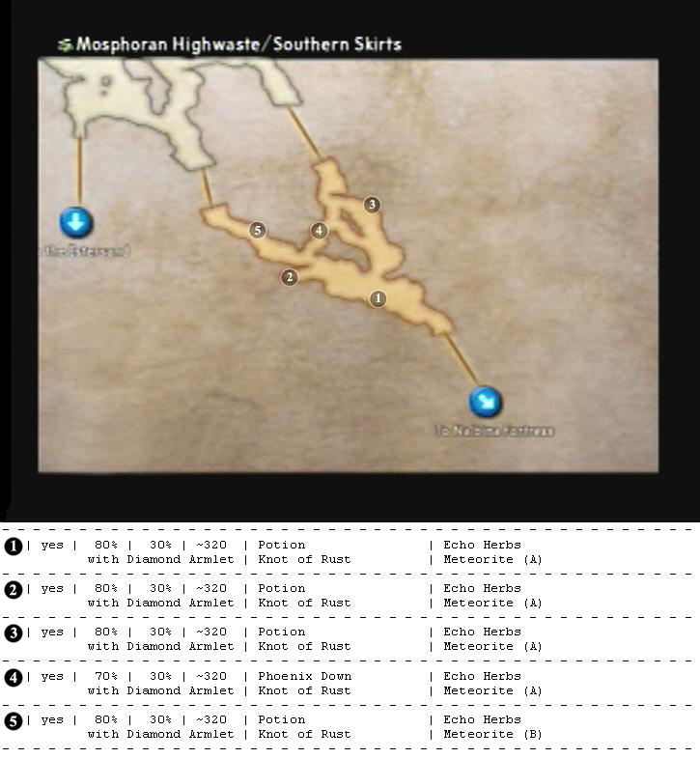Click 'Potion' in row 1
The height and width of the screenshot is (759, 700).
pos(282,545)
